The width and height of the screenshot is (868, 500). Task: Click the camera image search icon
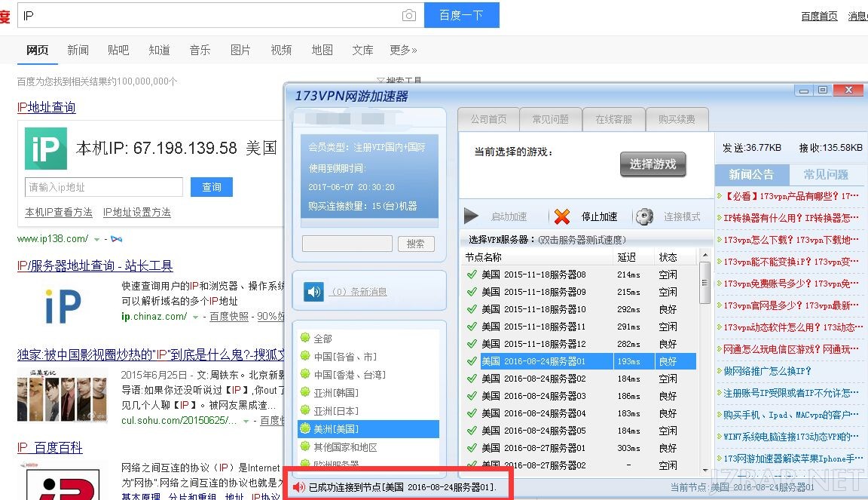(x=408, y=16)
